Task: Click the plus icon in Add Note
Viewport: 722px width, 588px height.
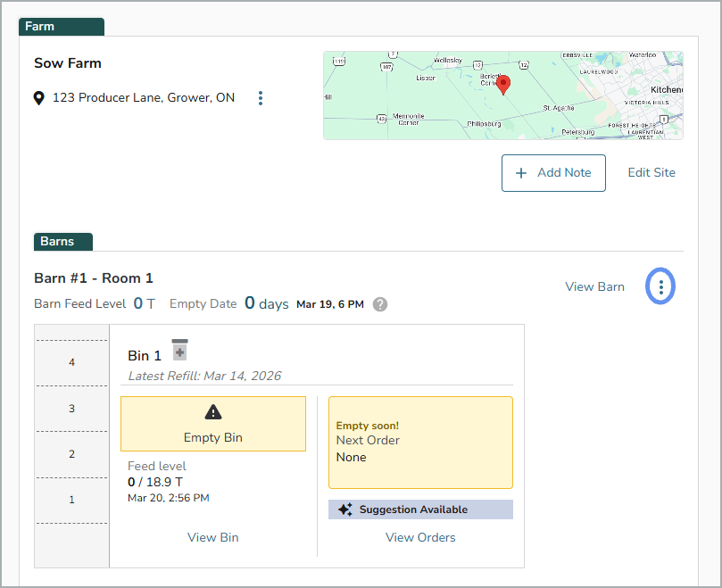Action: (521, 173)
